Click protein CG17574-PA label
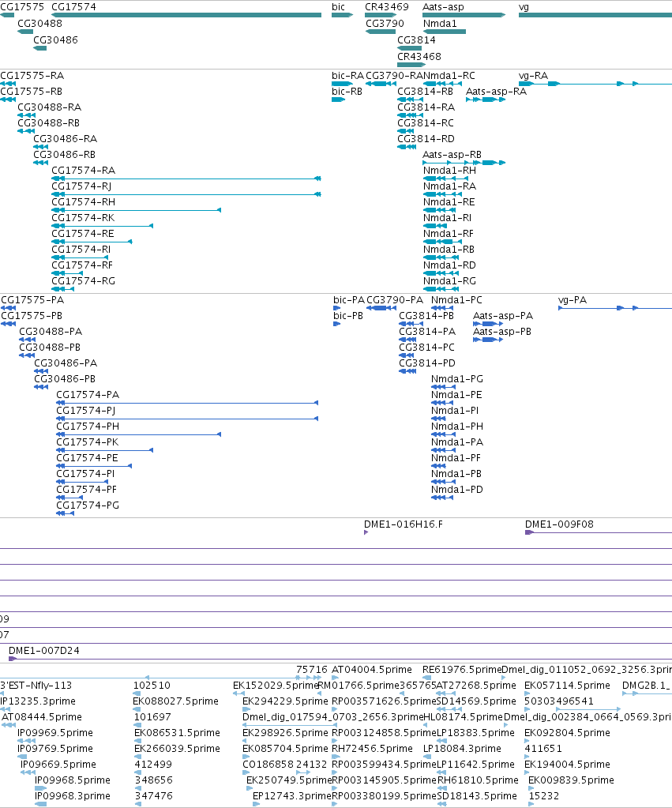The height and width of the screenshot is (808, 672). click(88, 395)
